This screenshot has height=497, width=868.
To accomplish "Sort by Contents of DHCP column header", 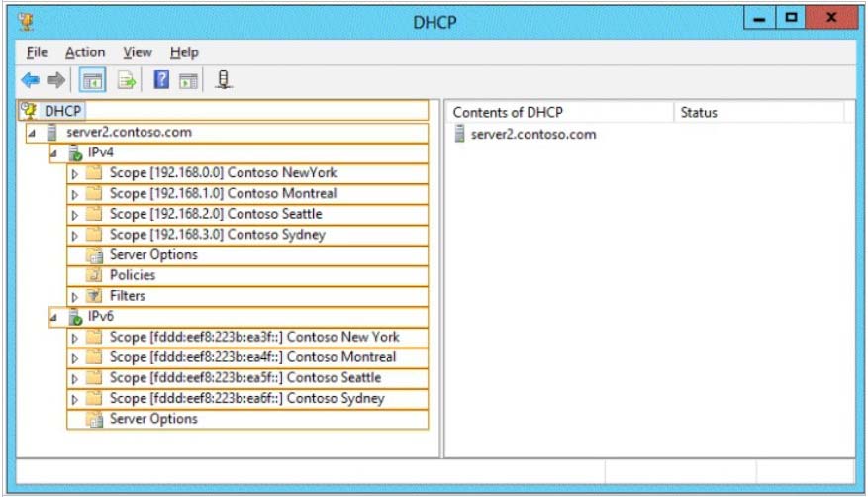I will [x=561, y=112].
